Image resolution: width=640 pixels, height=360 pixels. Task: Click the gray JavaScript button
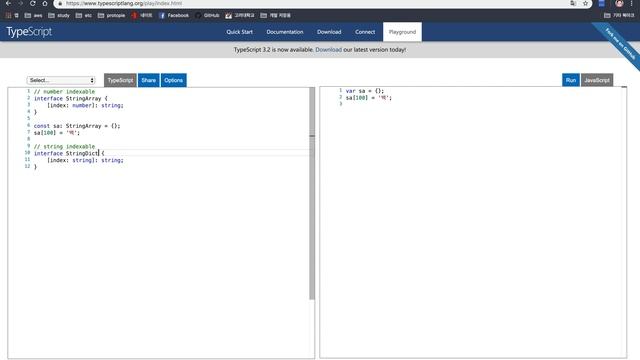[x=597, y=80]
